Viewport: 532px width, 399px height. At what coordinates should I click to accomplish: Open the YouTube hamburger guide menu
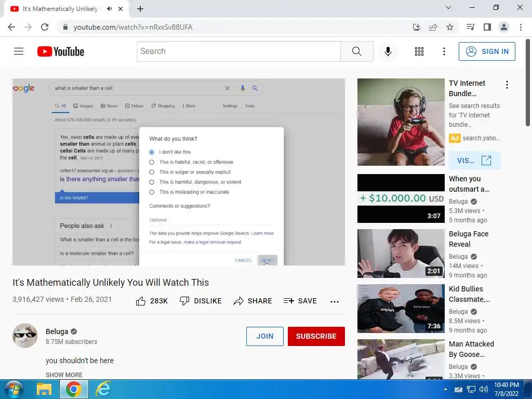pos(19,51)
